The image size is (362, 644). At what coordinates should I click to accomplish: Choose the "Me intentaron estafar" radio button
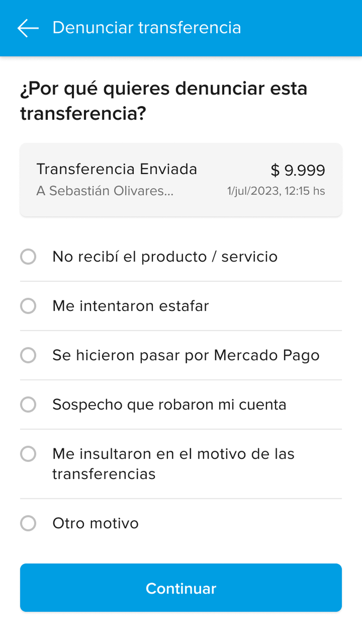tap(28, 306)
